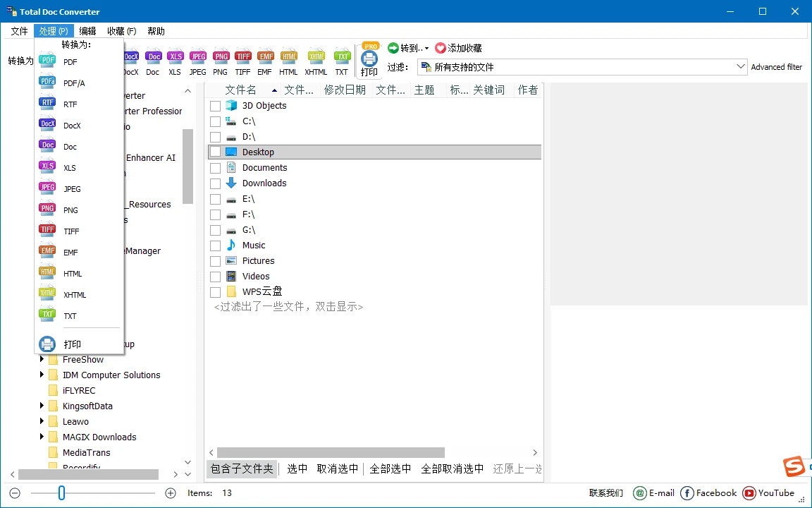Enable the checkbox for Downloads folder
Viewport: 812px width, 508px height.
coord(216,183)
